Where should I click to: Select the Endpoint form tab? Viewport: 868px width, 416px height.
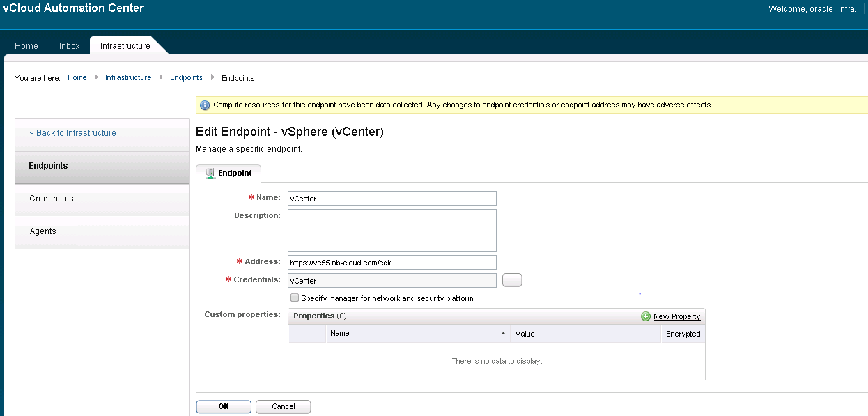pyautogui.click(x=228, y=173)
